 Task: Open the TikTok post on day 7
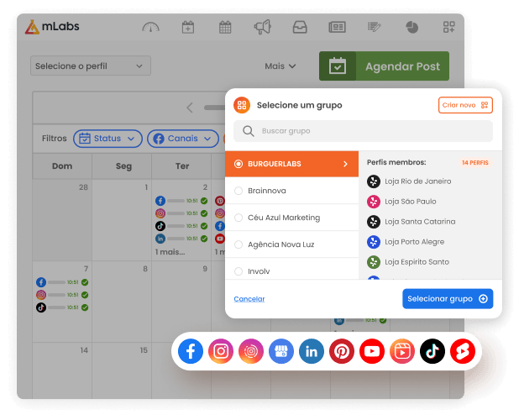[62, 307]
